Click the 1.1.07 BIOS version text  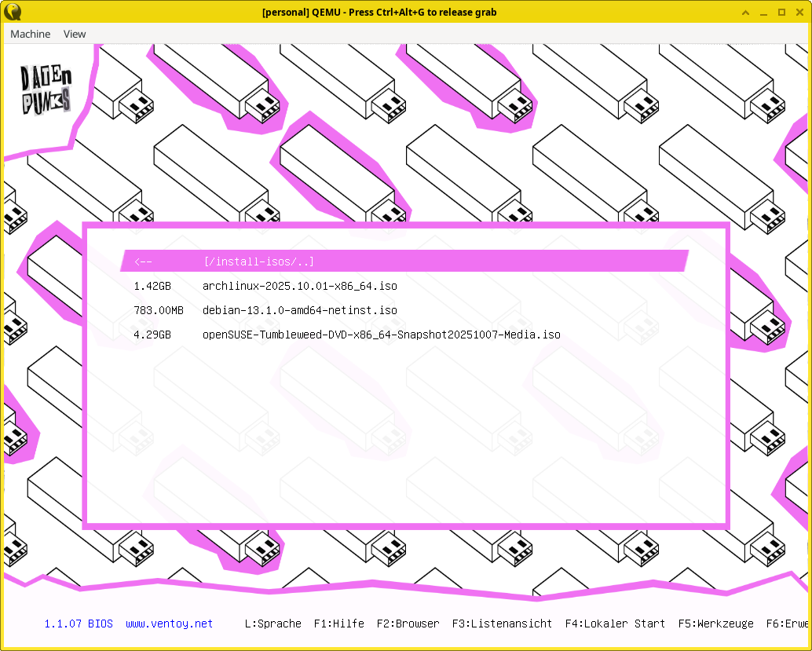[x=79, y=624]
